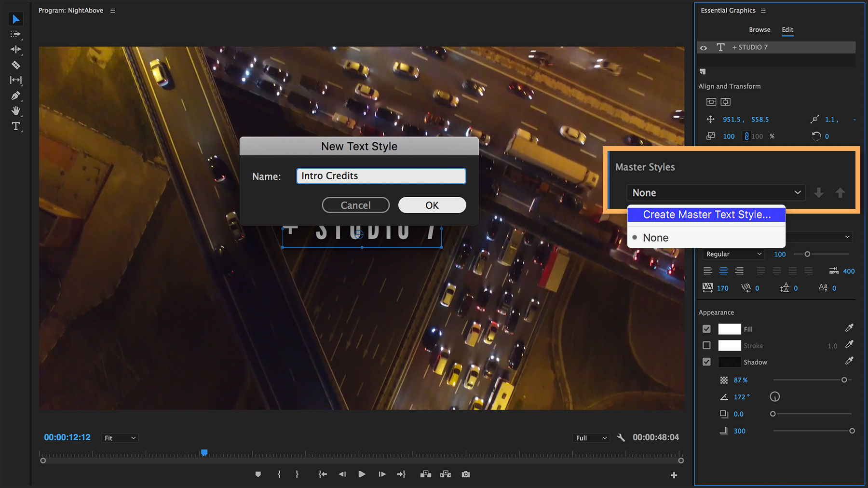Select the Type tool
Viewport: 868px width, 488px height.
[x=16, y=126]
